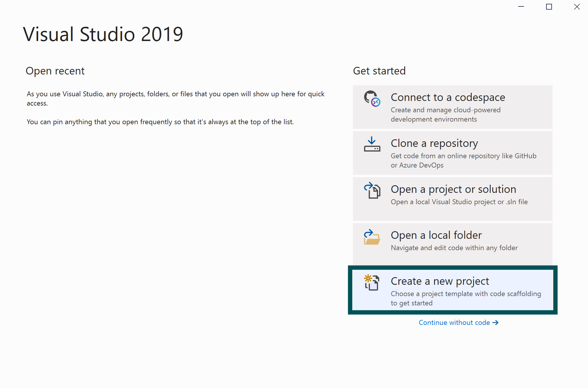Viewport: 588px width, 388px height.
Task: Click the Visual Studio 2019 title
Action: click(103, 34)
